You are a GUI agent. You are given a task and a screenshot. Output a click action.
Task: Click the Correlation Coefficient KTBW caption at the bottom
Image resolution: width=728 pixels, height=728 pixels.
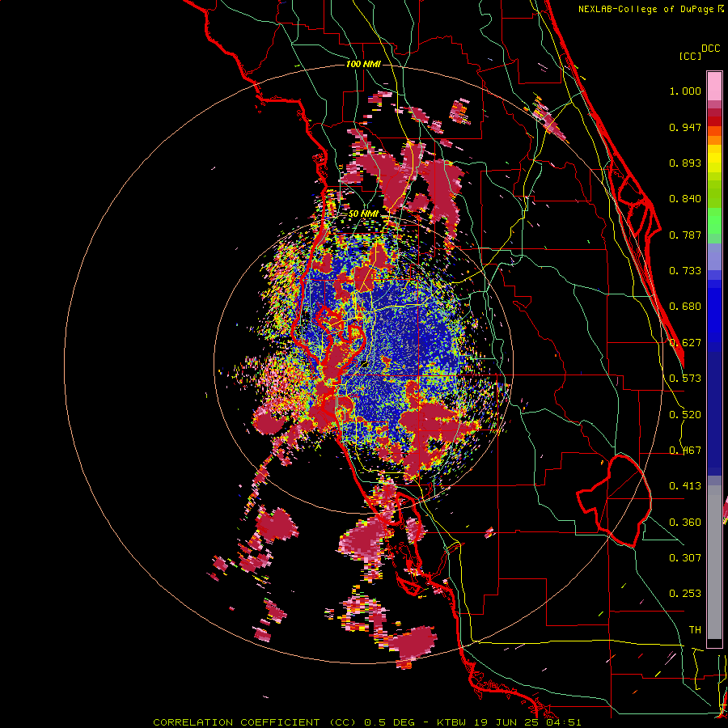coord(366,722)
